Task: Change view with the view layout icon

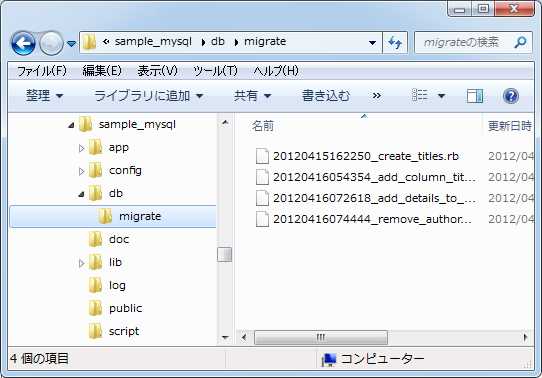Action: (x=420, y=95)
